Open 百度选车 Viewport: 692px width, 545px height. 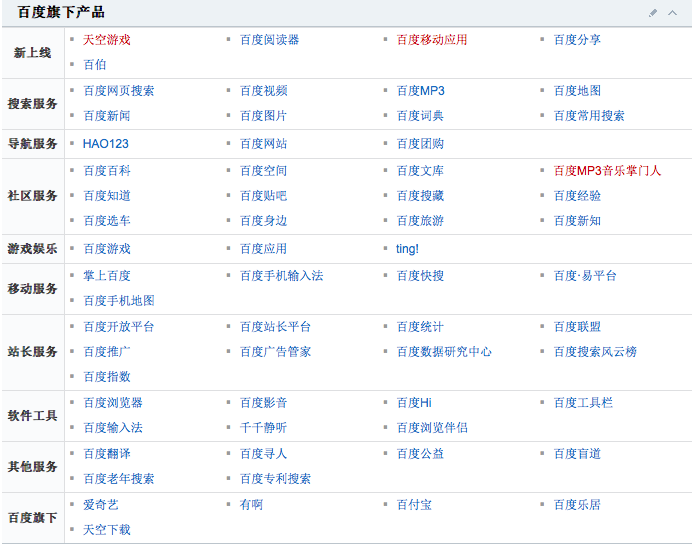pyautogui.click(x=107, y=221)
